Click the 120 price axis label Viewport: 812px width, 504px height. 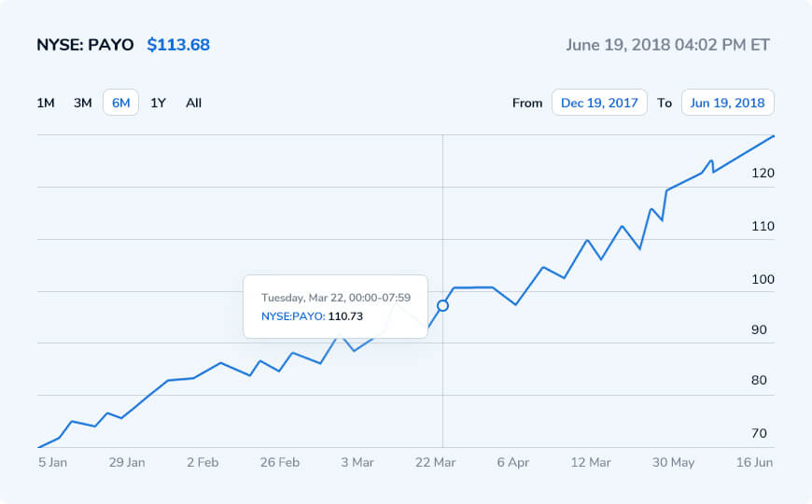click(763, 173)
